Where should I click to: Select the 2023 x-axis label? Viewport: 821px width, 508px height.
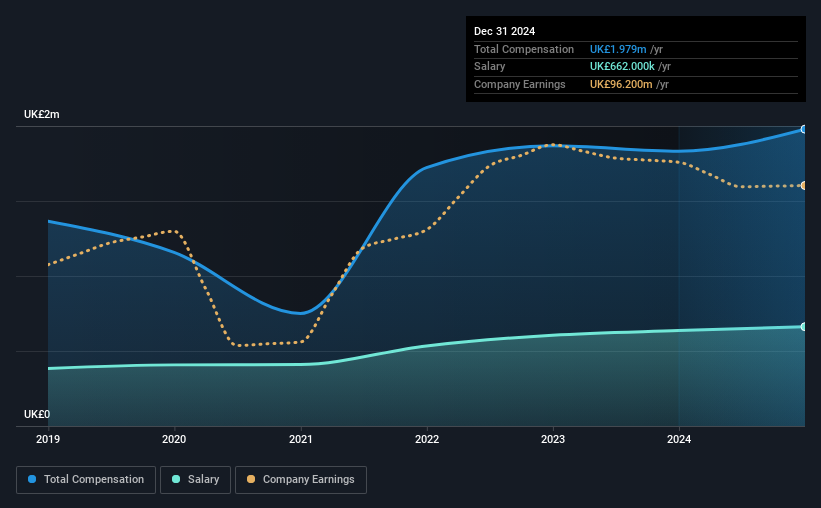[x=553, y=439]
